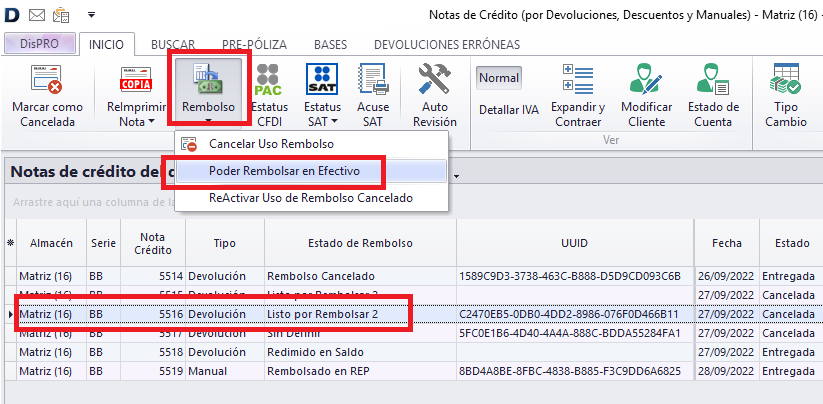Click the Estatus CFDI PAC icon

(268, 79)
